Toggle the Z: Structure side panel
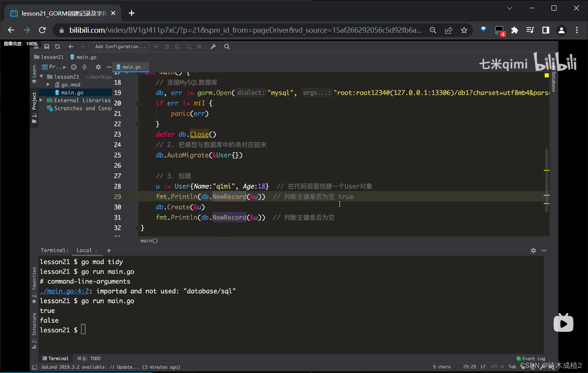The image size is (588, 373). tap(34, 331)
